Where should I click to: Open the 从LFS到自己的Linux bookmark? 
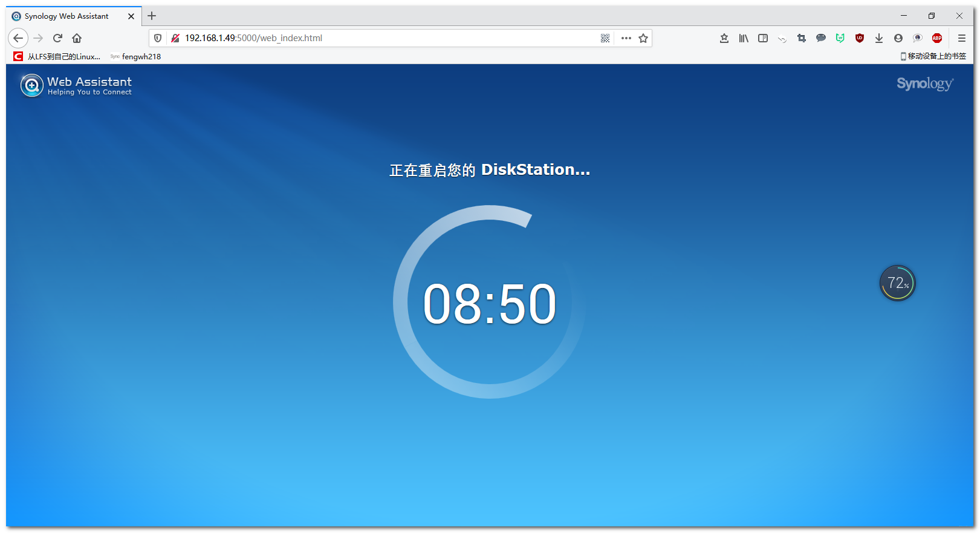click(x=57, y=56)
